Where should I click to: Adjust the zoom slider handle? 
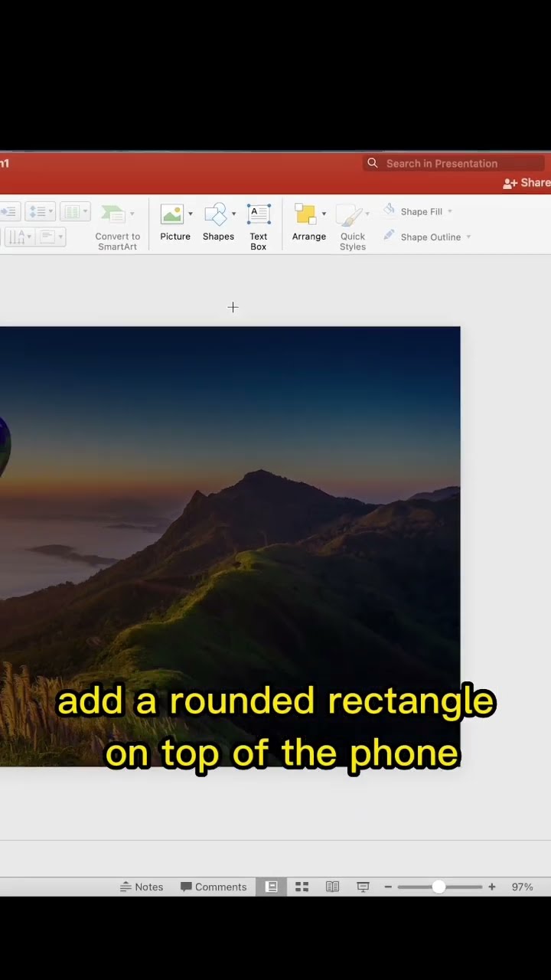click(x=439, y=887)
